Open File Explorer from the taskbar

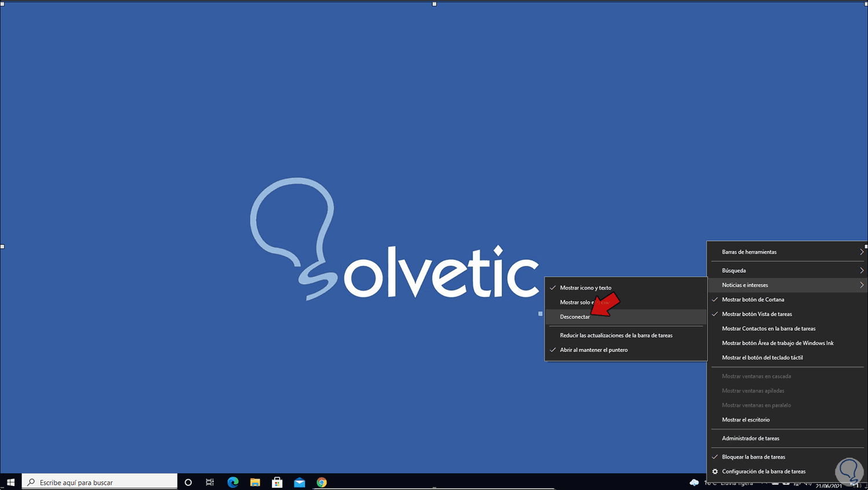[x=255, y=482]
